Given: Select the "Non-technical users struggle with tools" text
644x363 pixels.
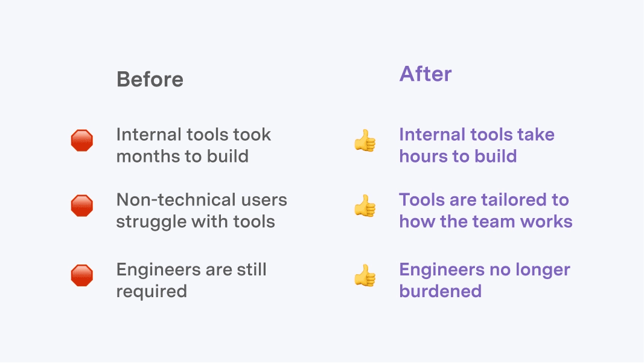Looking at the screenshot, I should (x=201, y=211).
